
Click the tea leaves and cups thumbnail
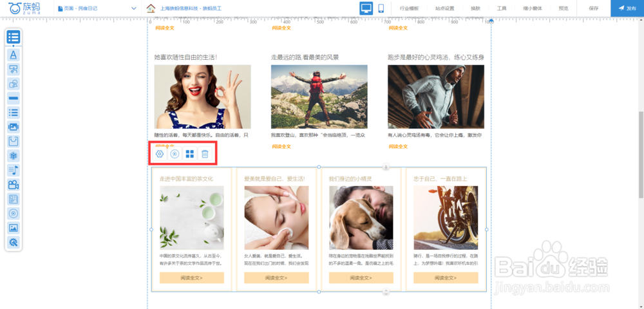point(192,218)
